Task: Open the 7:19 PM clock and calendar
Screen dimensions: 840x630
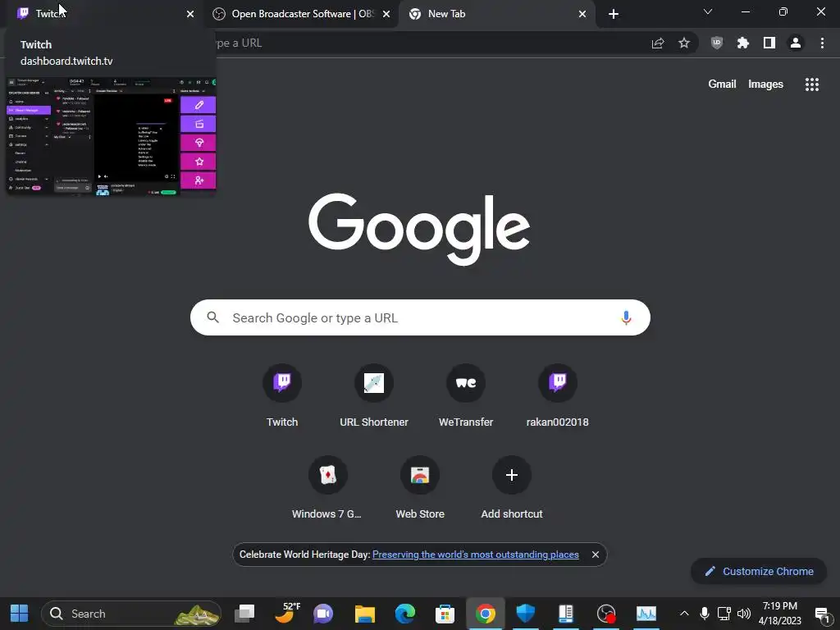Action: pos(780,614)
